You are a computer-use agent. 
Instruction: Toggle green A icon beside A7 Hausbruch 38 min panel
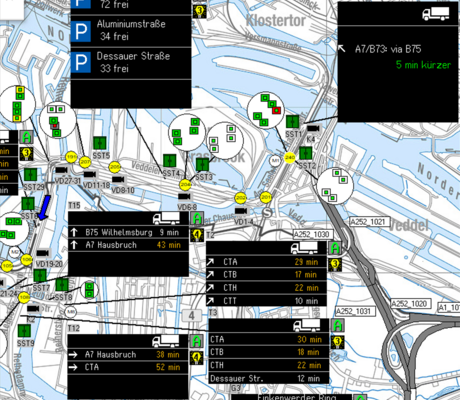click(x=196, y=341)
